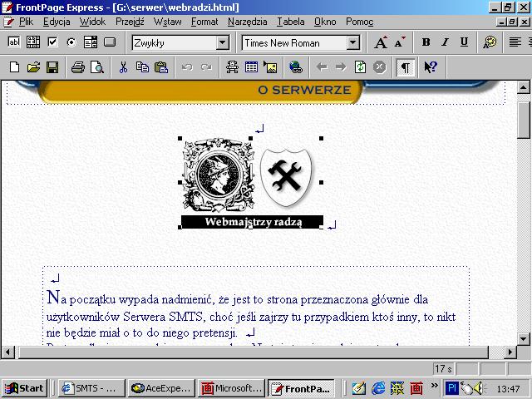The width and height of the screenshot is (532, 399).
Task: Insert an image
Action: [270, 67]
